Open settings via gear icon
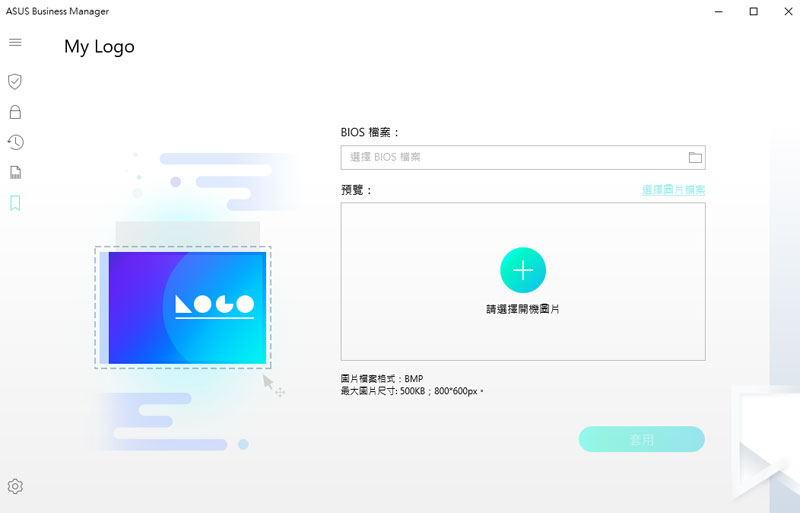The height and width of the screenshot is (513, 800). tap(15, 486)
